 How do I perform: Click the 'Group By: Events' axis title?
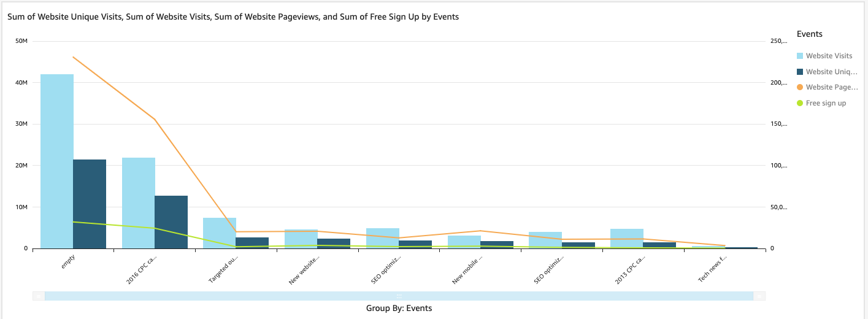399,309
